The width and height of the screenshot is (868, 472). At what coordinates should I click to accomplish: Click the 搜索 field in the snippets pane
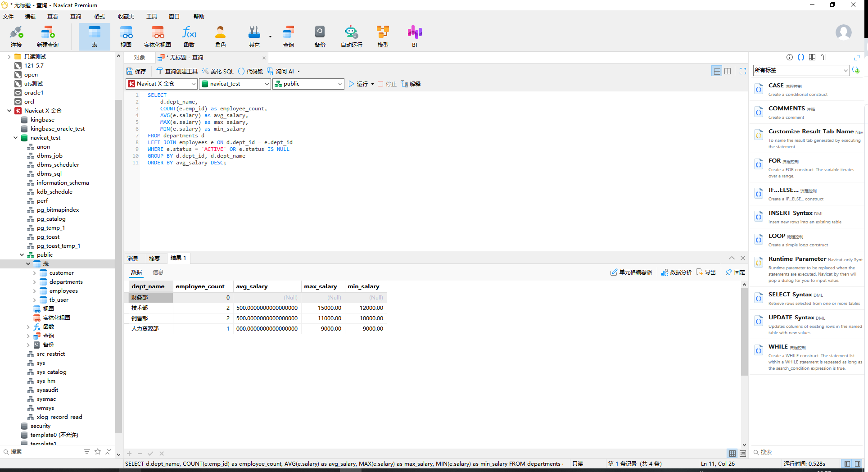[806, 452]
